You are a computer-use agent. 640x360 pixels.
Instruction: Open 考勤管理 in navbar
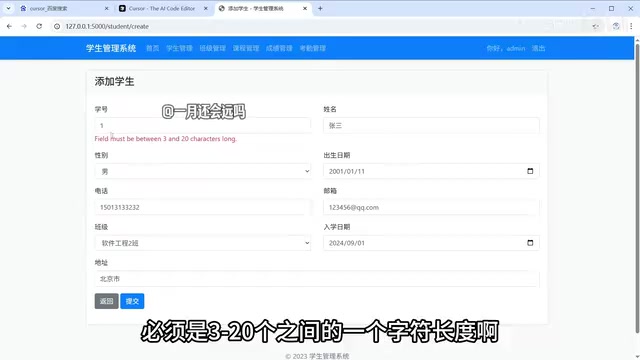pos(313,48)
